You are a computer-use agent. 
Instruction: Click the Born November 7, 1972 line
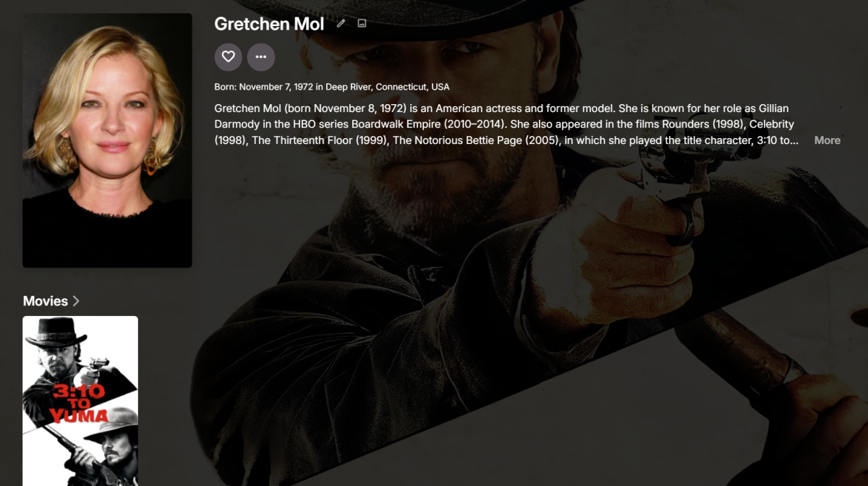[x=332, y=87]
